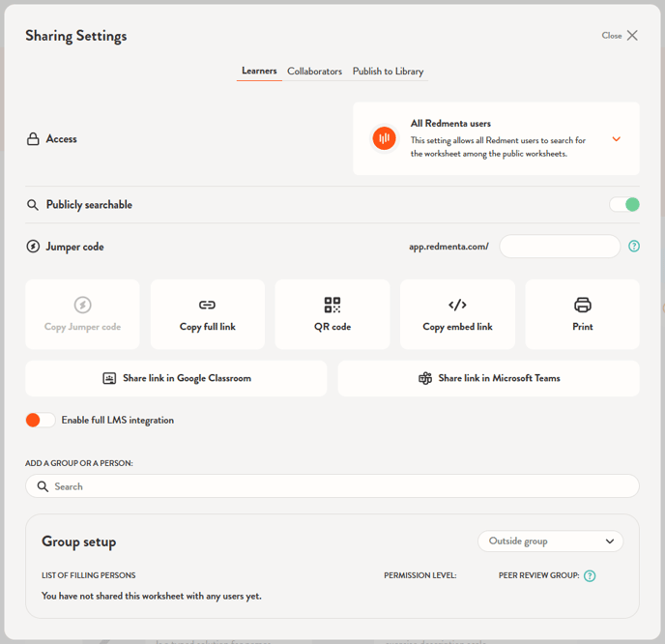
Task: Click the Copy full link icon
Action: tap(207, 306)
